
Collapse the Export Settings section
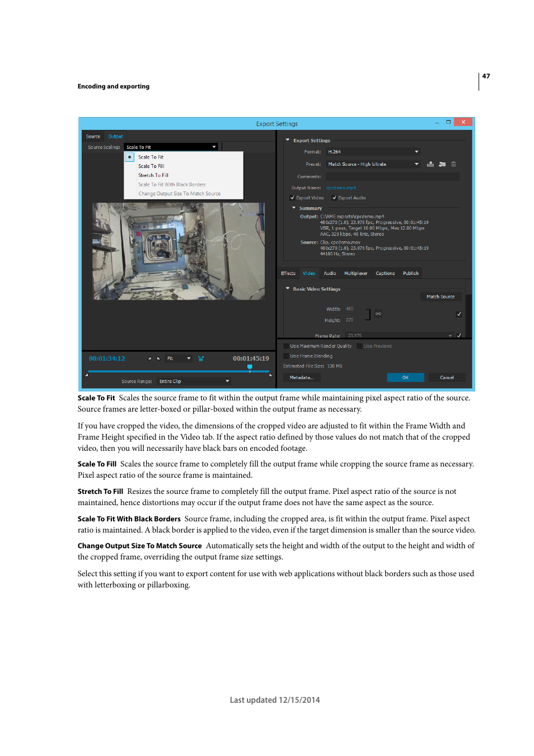[288, 140]
